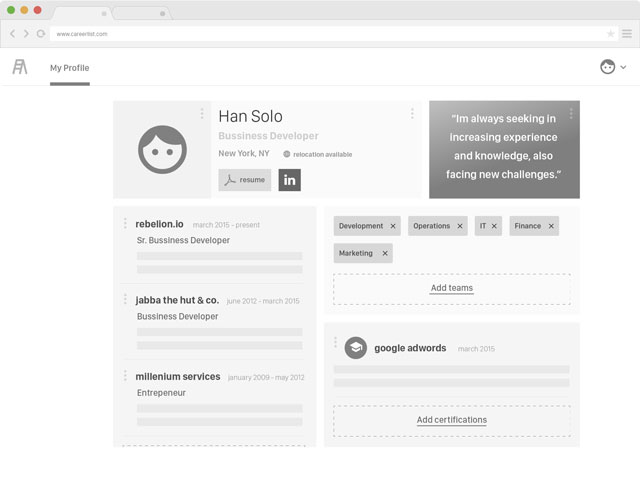Open options dots beside jabba the hut & co.
640x480 pixels.
tap(125, 299)
